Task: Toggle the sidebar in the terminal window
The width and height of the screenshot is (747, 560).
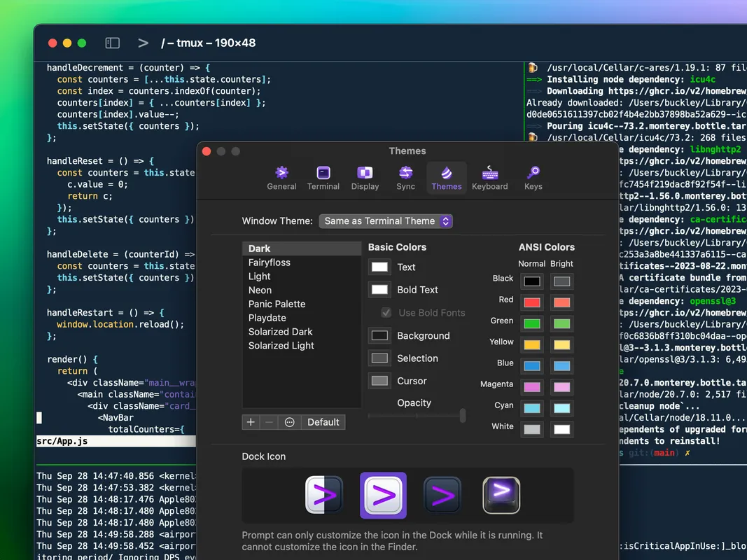Action: pos(112,43)
